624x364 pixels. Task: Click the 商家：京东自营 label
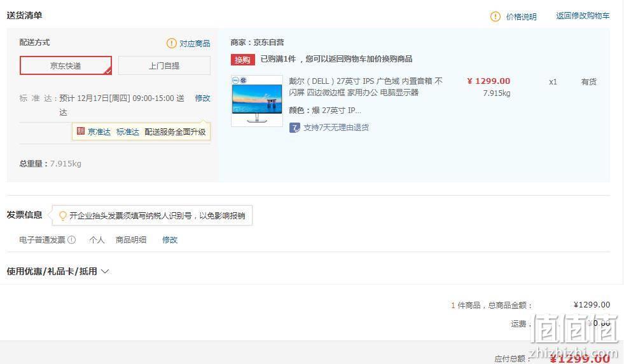tap(257, 42)
